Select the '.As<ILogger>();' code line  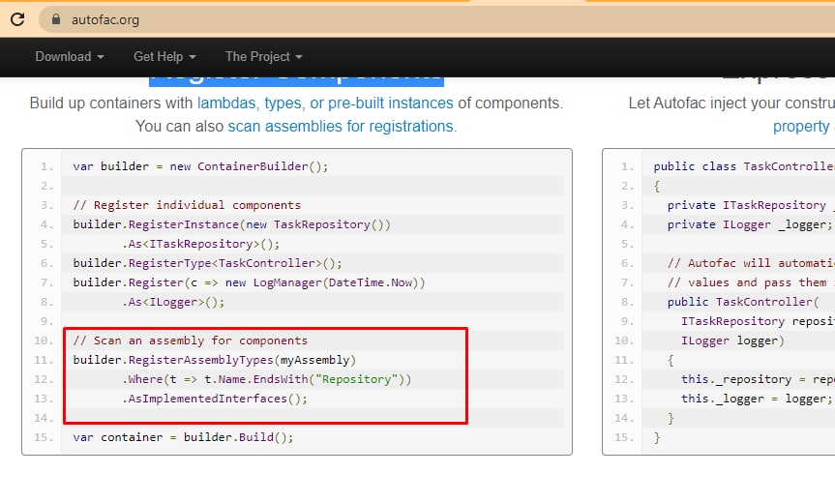click(173, 302)
